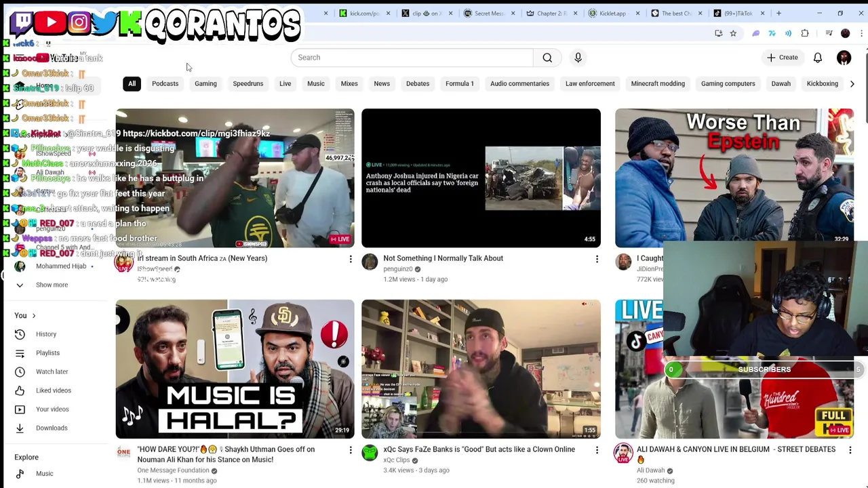Expand Show more subscriptions

pos(52,285)
